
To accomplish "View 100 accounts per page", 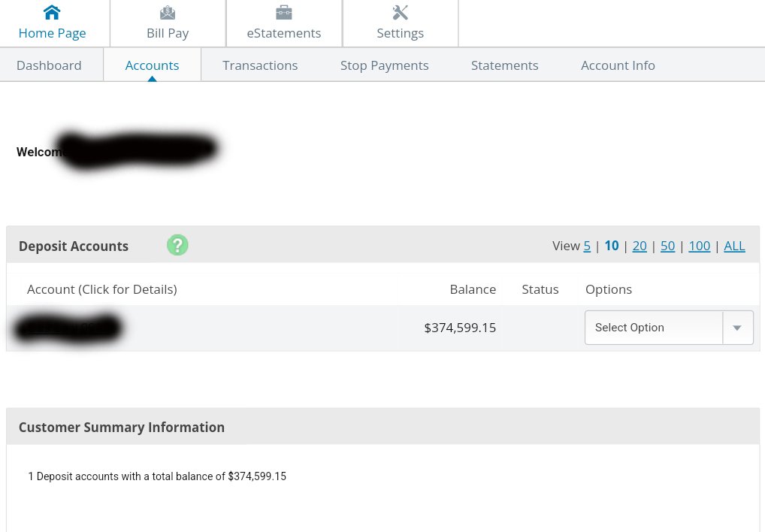I will click(699, 246).
